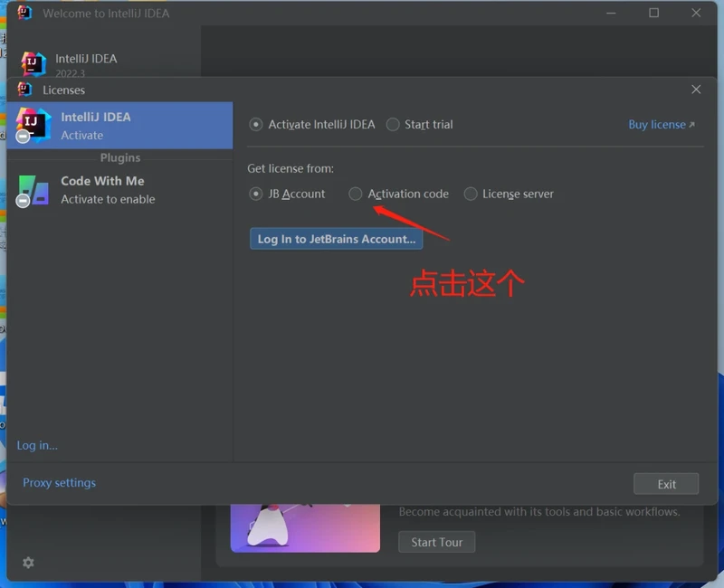This screenshot has height=588, width=724.
Task: Click the Exit button
Action: click(x=666, y=484)
